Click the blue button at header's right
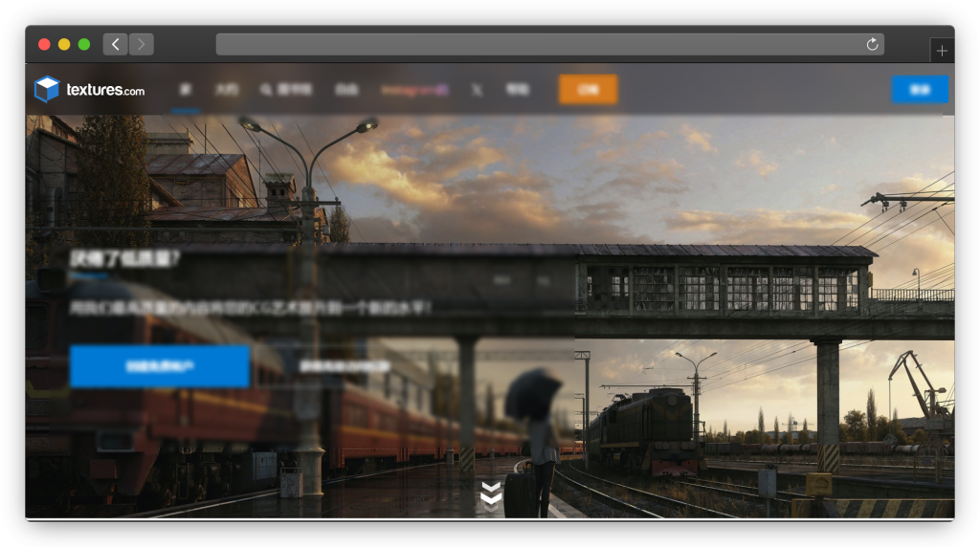The width and height of the screenshot is (980, 547). (920, 89)
